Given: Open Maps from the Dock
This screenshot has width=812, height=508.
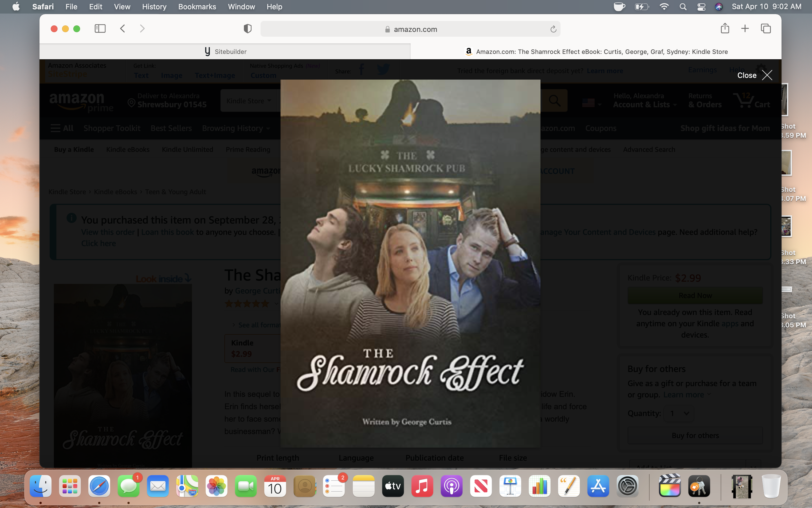Looking at the screenshot, I should pyautogui.click(x=187, y=486).
